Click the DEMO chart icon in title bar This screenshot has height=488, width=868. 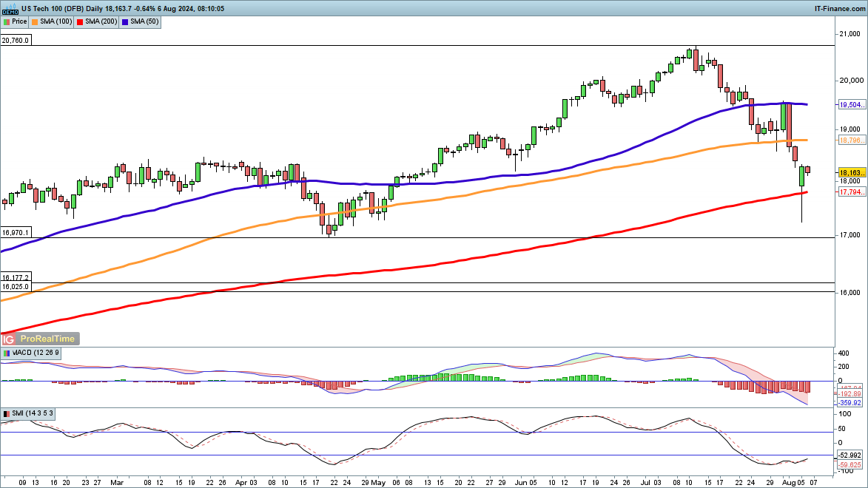10,9
